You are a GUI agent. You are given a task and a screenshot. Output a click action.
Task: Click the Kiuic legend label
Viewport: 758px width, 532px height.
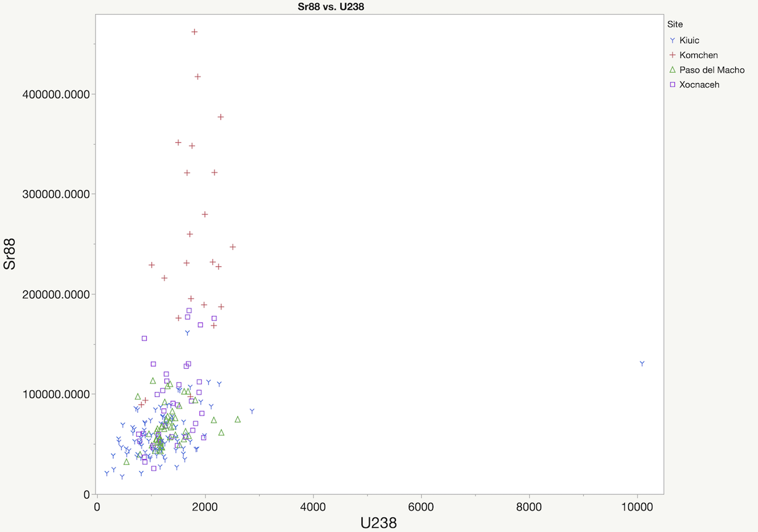(x=689, y=40)
